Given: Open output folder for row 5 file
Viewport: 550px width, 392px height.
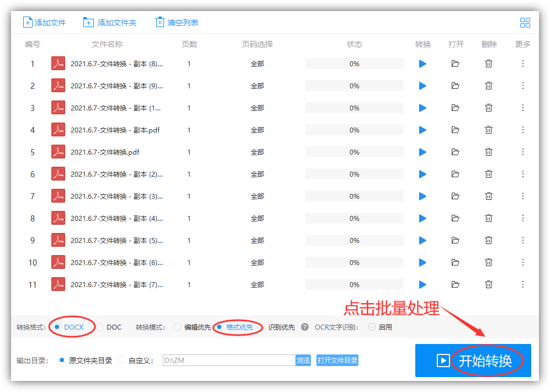Looking at the screenshot, I should coord(455,152).
